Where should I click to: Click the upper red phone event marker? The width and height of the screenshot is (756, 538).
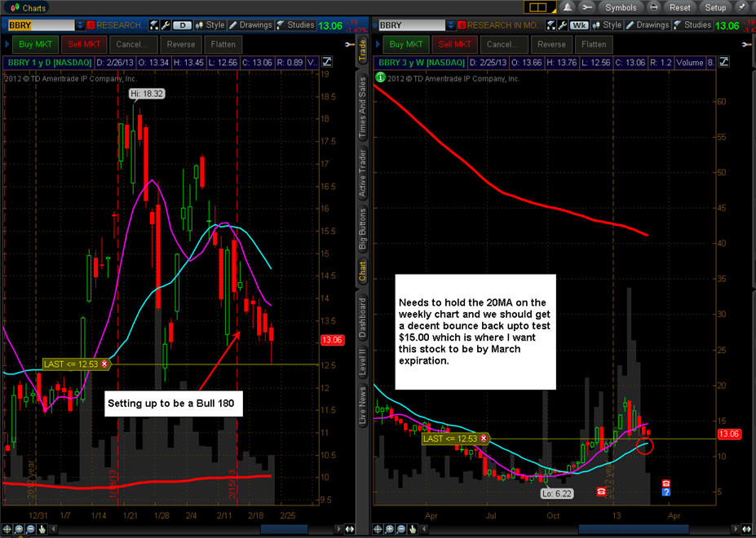pyautogui.click(x=665, y=483)
